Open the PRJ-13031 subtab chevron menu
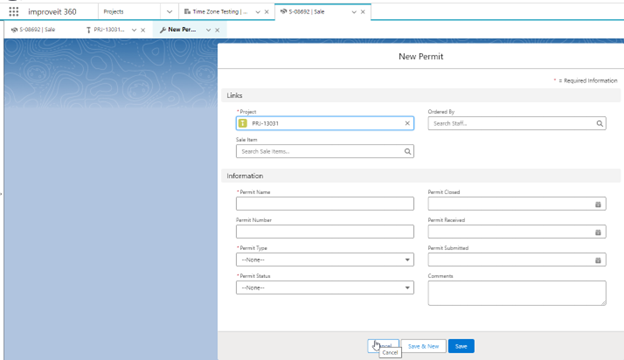This screenshot has height=360, width=624. tap(134, 30)
